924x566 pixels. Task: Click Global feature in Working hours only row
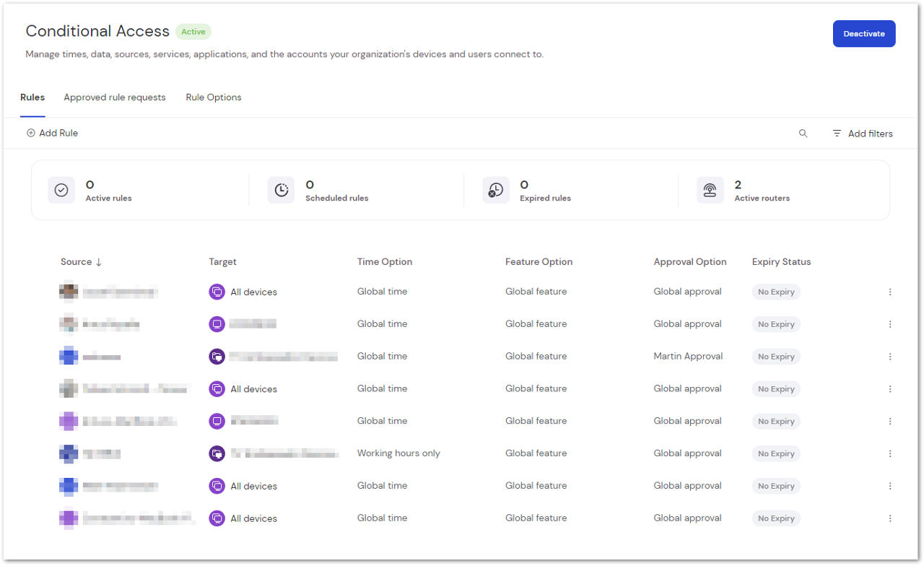click(x=536, y=453)
